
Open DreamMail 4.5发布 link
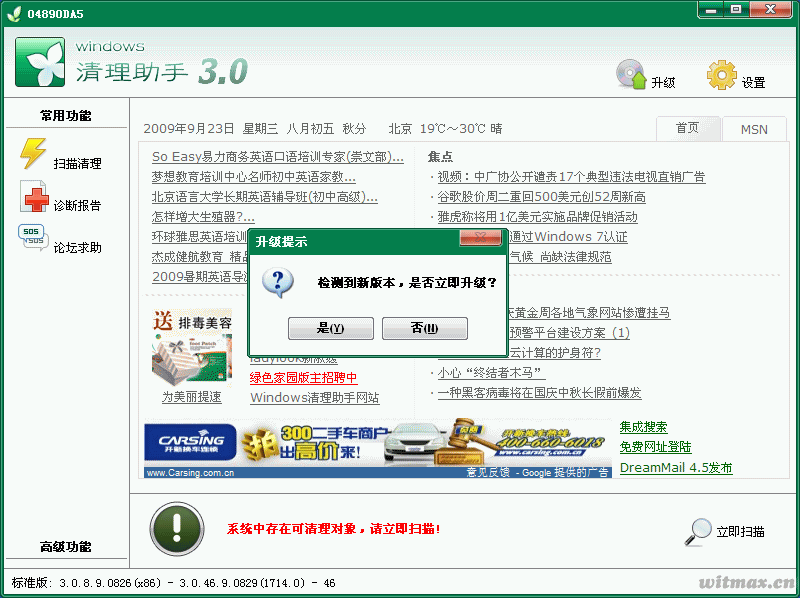coord(676,467)
